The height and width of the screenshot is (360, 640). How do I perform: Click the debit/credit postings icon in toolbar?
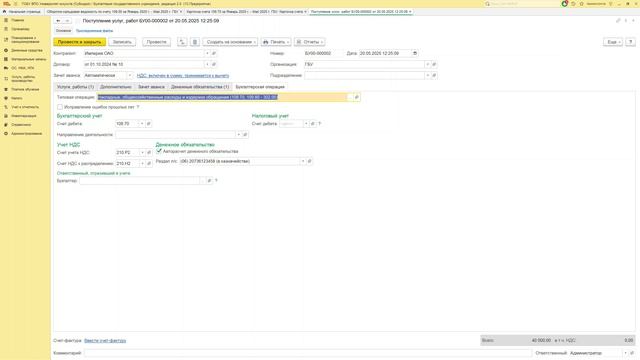coord(182,42)
